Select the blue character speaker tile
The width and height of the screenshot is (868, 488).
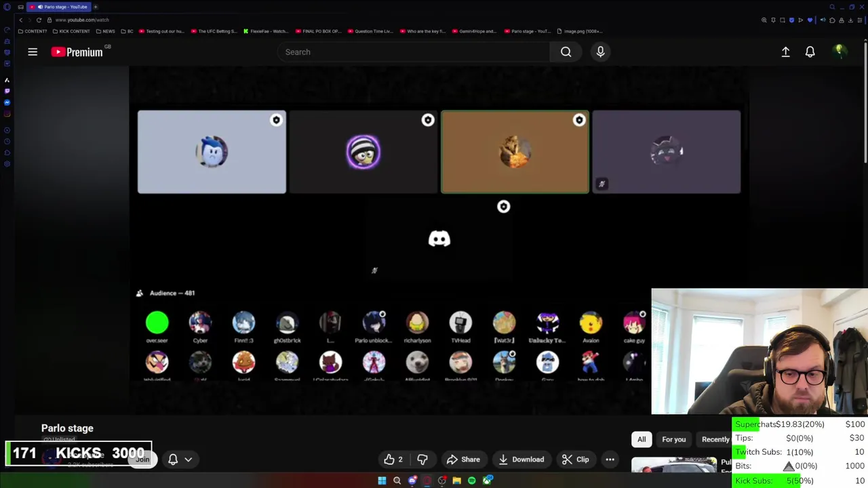212,152
